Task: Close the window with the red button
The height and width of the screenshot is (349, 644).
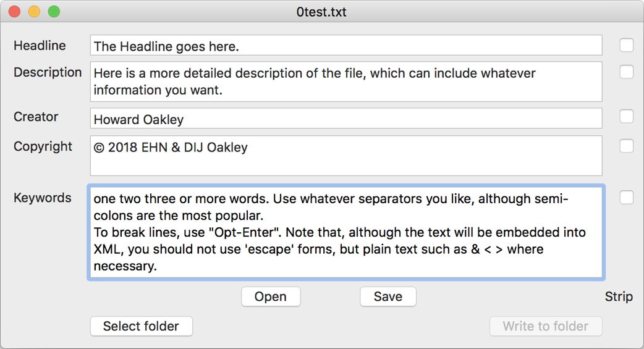Action: [14, 11]
